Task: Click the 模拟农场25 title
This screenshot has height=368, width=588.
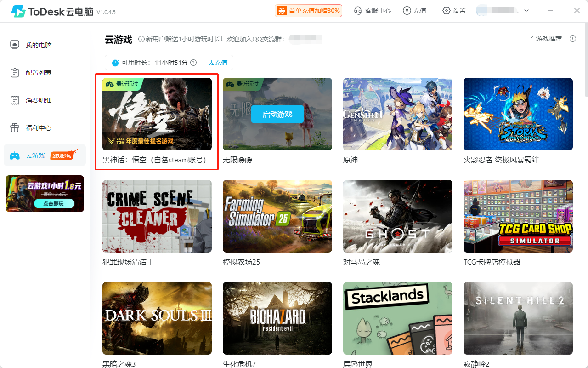Action: [x=241, y=262]
